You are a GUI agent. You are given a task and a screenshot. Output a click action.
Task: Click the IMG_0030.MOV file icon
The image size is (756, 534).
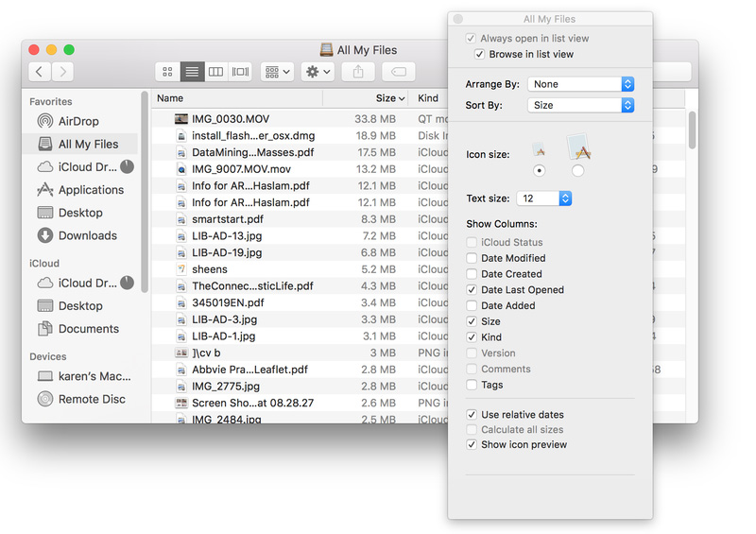181,119
